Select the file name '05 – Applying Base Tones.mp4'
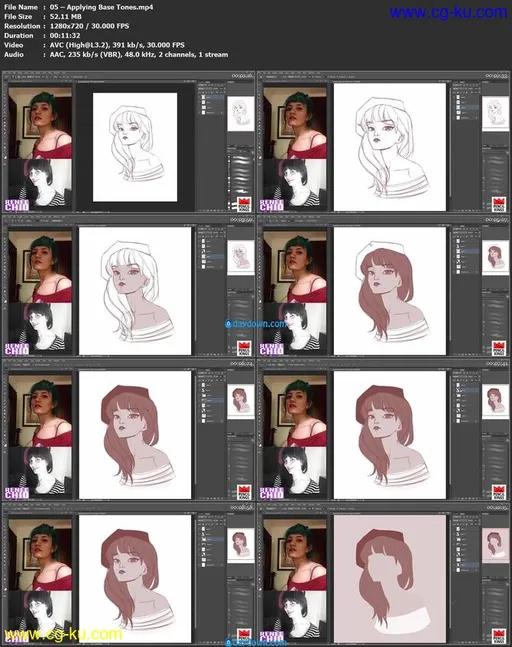This screenshot has width=512, height=647. [101, 7]
